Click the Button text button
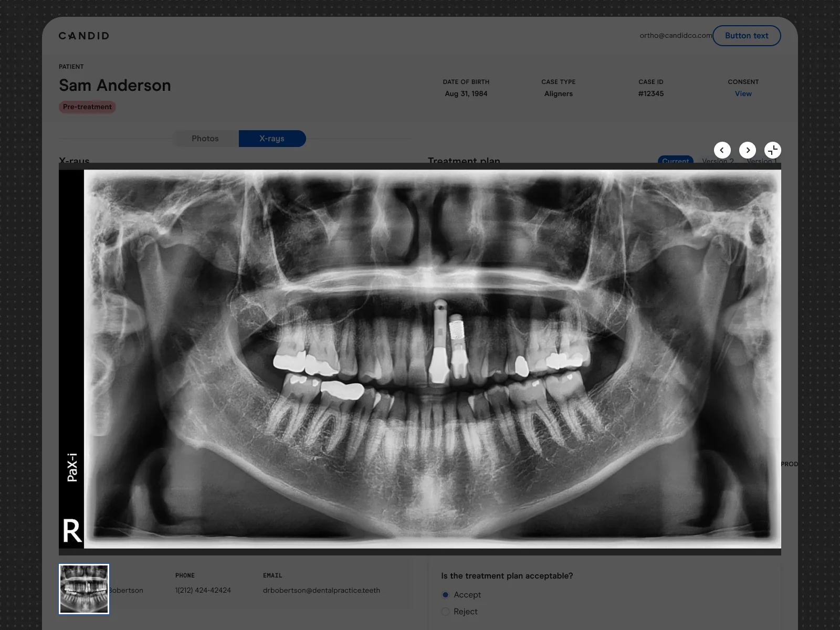 (x=747, y=36)
